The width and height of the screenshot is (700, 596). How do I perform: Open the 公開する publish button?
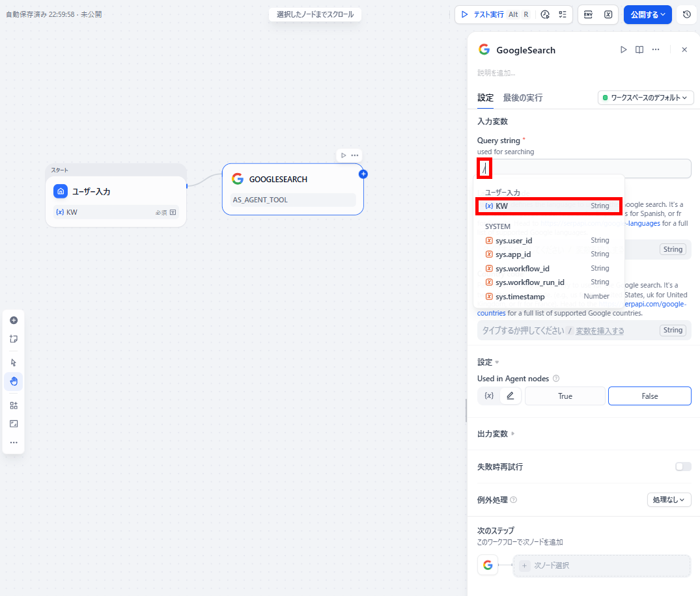[x=647, y=15]
